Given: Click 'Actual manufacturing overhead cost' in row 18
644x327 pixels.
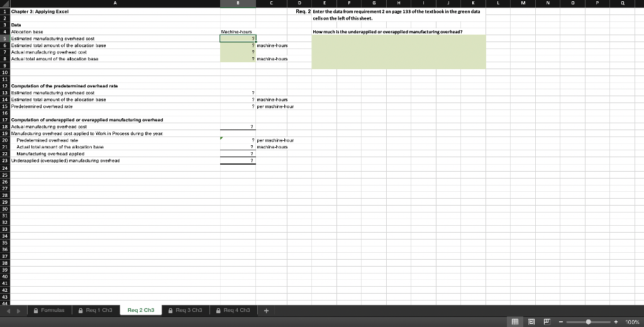Looking at the screenshot, I should click(x=49, y=126).
